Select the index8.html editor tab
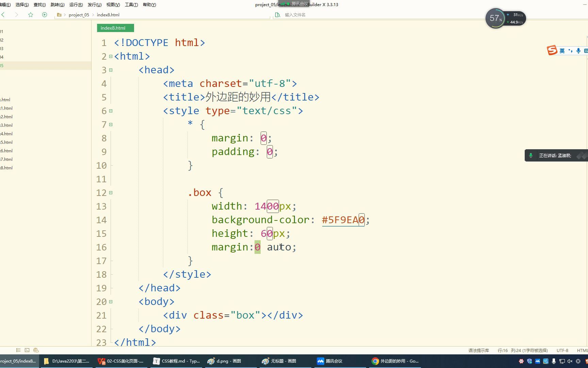588x368 pixels. pyautogui.click(x=115, y=28)
